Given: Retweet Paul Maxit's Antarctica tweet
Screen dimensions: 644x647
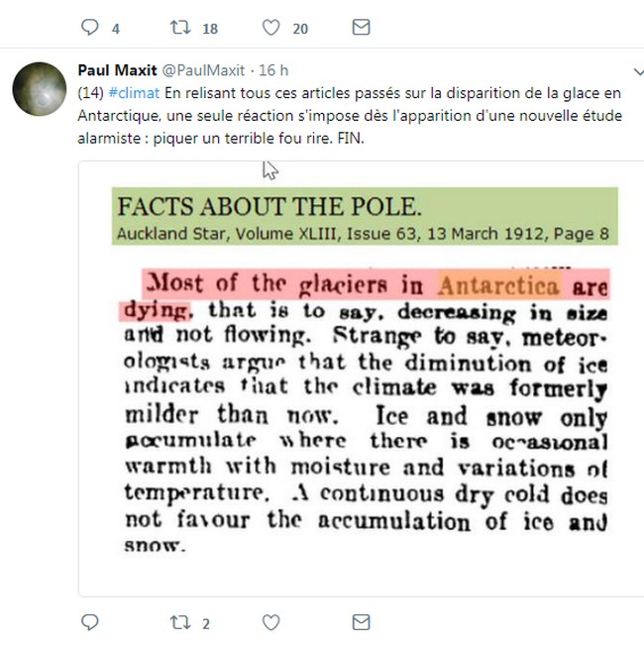Looking at the screenshot, I should [x=180, y=622].
